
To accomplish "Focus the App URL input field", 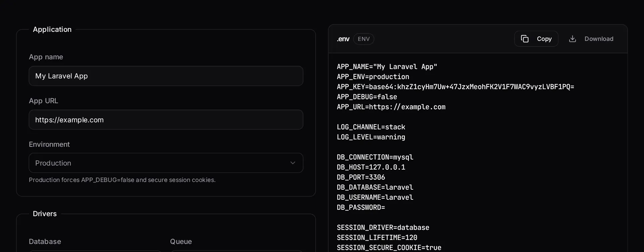I will point(166,120).
